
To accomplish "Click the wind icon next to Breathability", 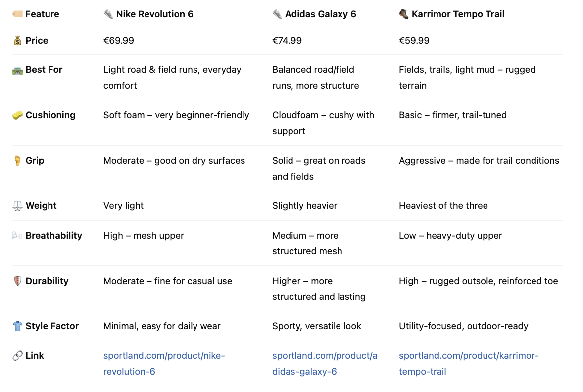I will [x=17, y=236].
